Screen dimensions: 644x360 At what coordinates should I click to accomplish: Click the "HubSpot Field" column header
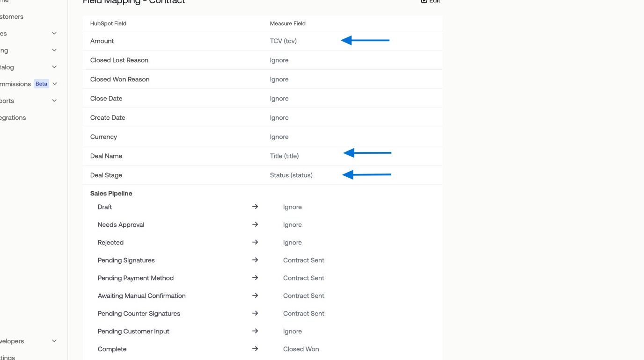point(108,23)
